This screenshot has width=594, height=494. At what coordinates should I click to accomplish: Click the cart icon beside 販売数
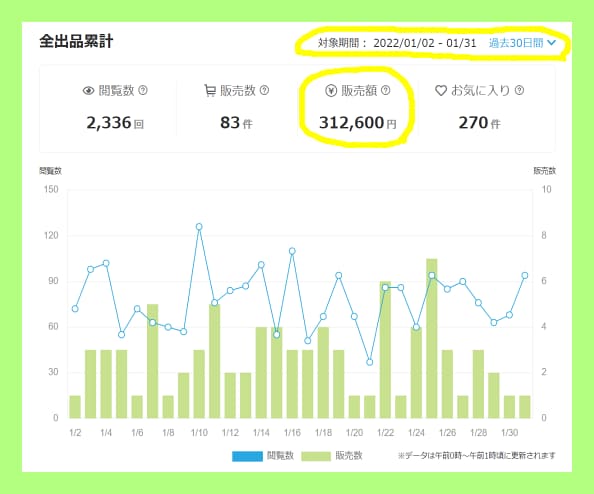(x=210, y=91)
